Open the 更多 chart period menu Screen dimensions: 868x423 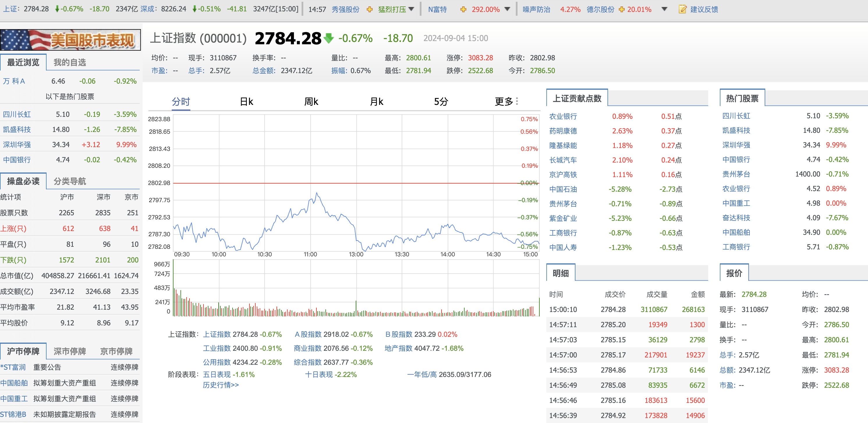504,102
